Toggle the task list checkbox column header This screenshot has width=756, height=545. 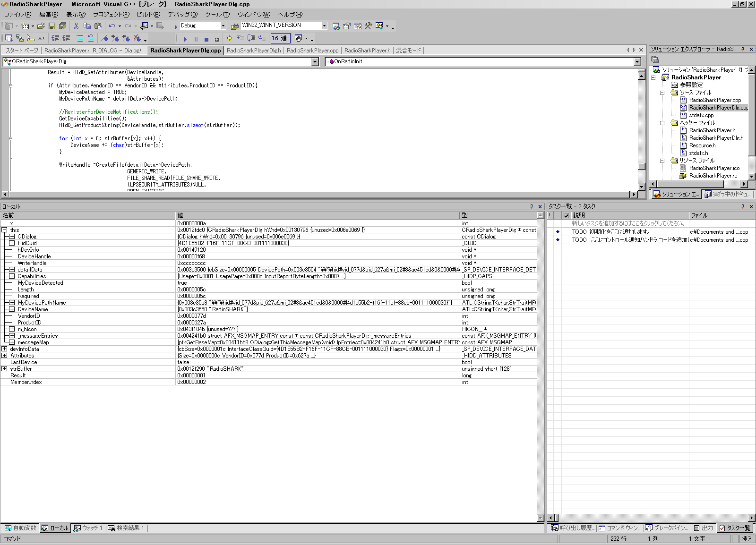click(566, 215)
